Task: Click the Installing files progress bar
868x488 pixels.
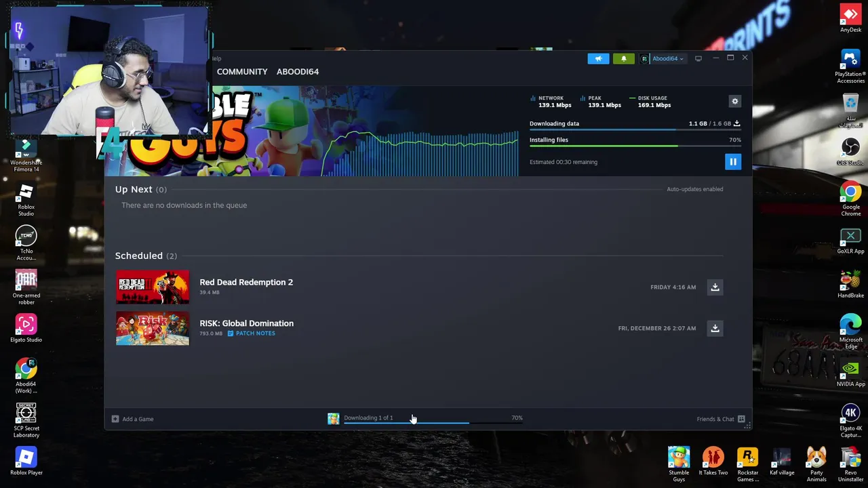Action: [635, 146]
